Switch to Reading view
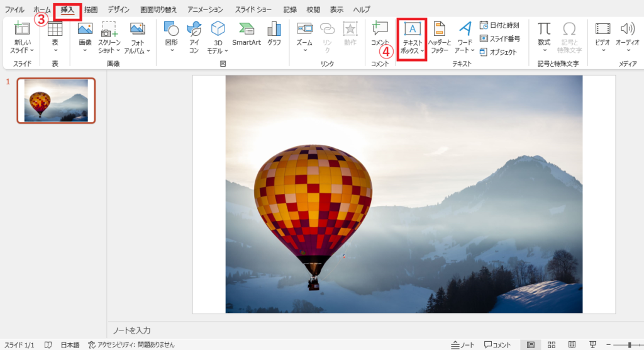This screenshot has width=644, height=350. [572, 345]
